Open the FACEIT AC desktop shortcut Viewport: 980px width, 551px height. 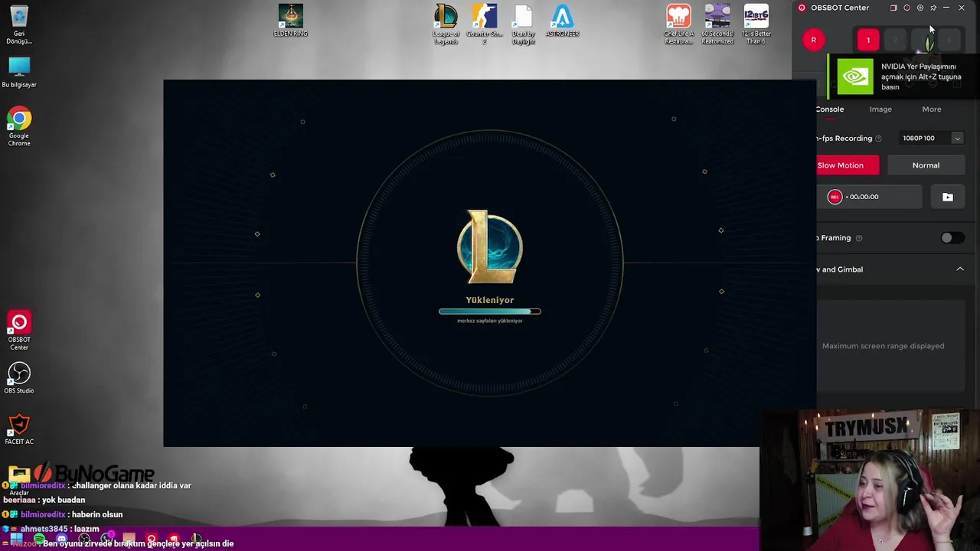19,429
